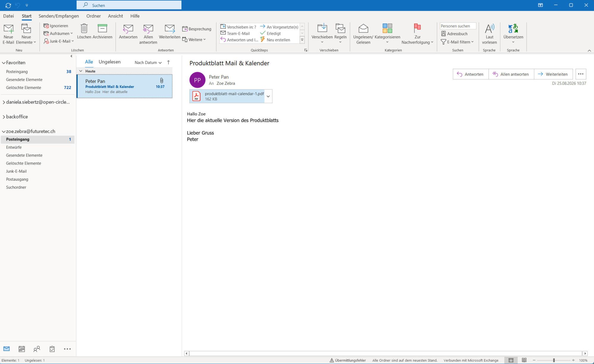The image size is (594, 364).
Task: Toggle sort order arrow in message list
Action: [x=168, y=62]
